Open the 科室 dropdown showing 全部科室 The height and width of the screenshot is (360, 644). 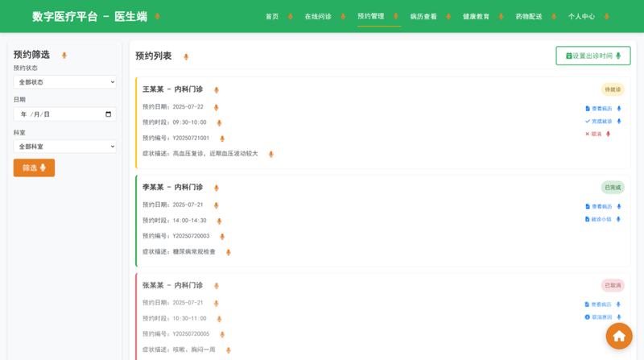(x=65, y=147)
